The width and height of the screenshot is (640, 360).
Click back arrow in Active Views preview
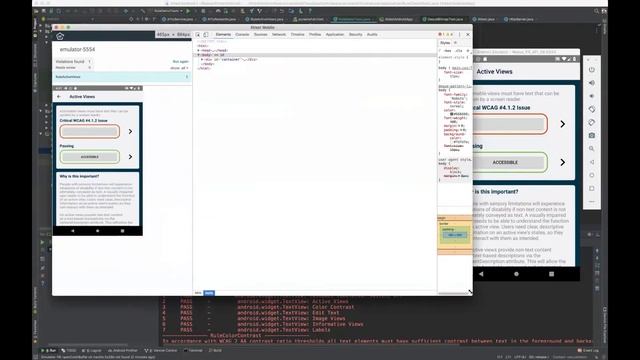tap(59, 97)
